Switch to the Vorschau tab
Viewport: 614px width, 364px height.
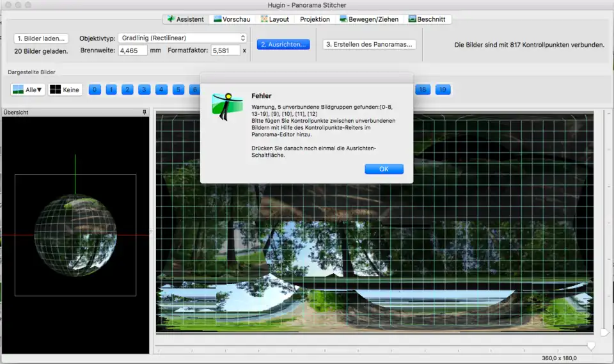[x=232, y=19]
